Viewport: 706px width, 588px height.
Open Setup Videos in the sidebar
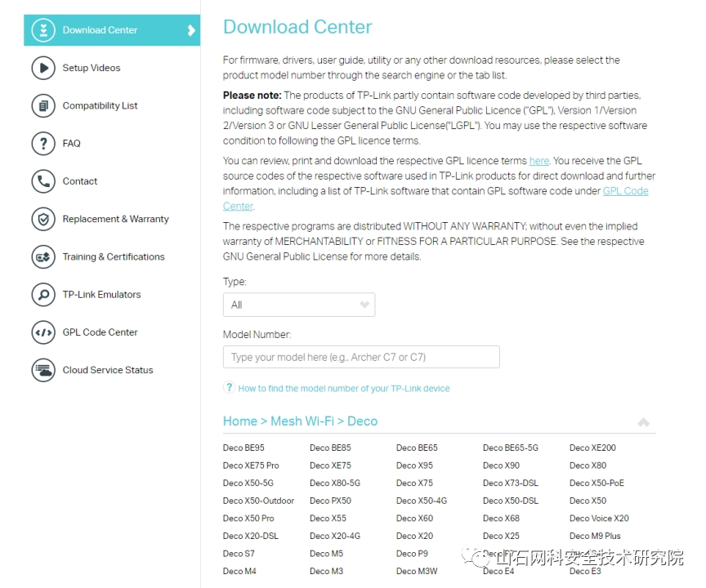[92, 68]
